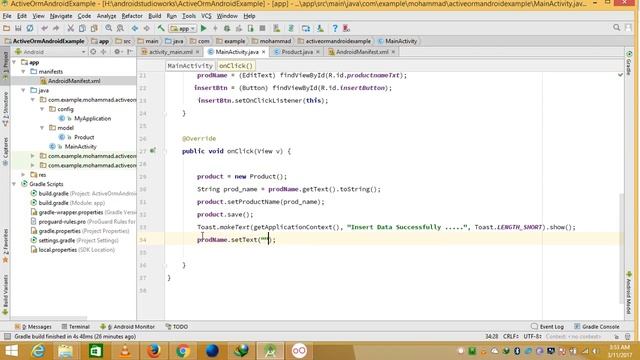Switch to the AndroidManifest.xml editor tab
Screen dimensions: 640x360
pyautogui.click(x=362, y=52)
